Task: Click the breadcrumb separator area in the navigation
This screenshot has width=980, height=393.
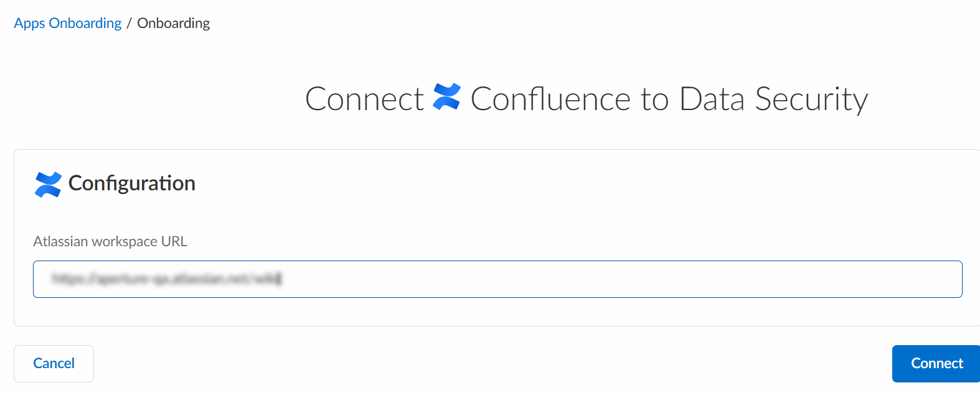Action: 130,23
